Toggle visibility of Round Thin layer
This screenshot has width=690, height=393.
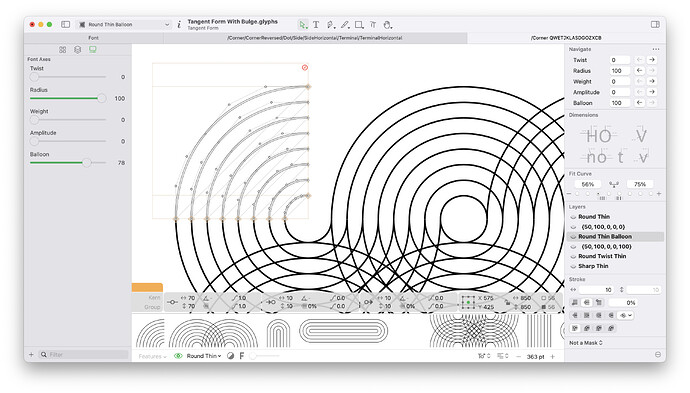(x=573, y=217)
